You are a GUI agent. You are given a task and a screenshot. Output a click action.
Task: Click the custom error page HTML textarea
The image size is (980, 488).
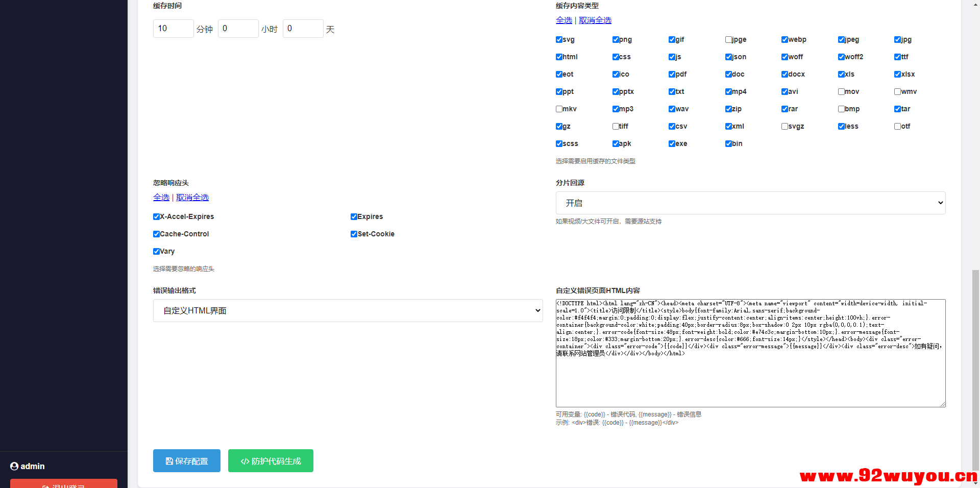point(750,352)
